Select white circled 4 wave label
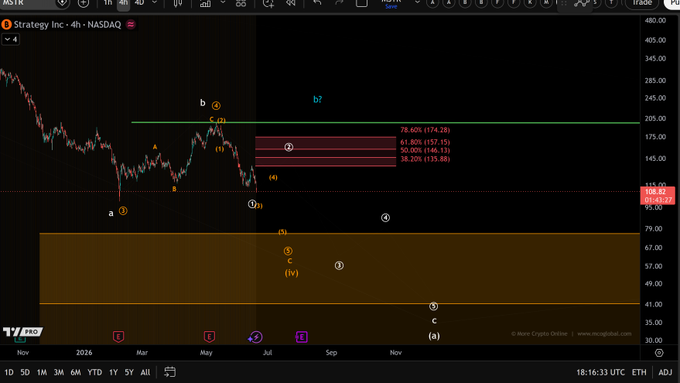 point(385,218)
